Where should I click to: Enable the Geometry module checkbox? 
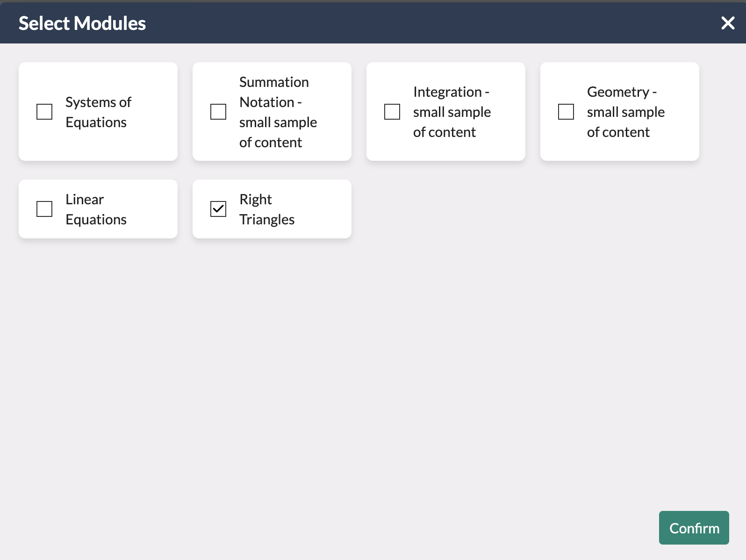566,112
